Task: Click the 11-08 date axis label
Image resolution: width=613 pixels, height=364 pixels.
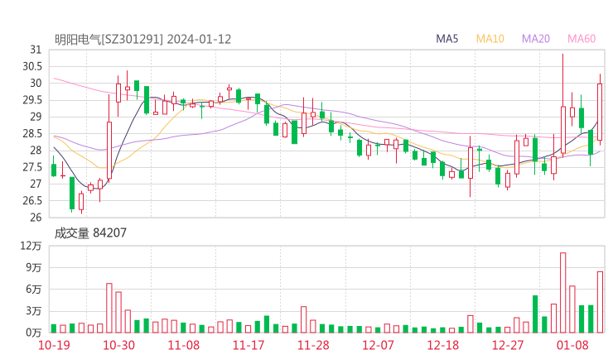Action: pos(183,345)
